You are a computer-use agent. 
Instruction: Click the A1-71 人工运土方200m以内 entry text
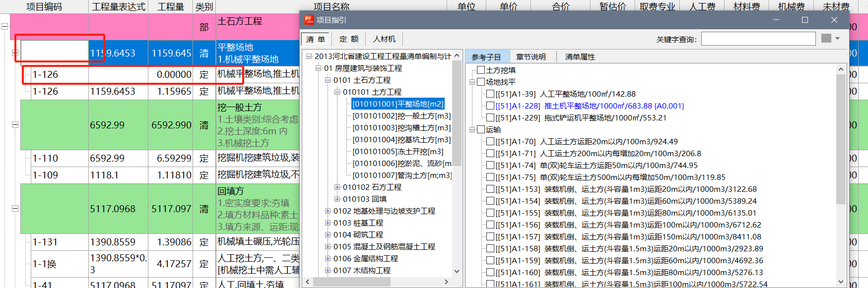598,154
